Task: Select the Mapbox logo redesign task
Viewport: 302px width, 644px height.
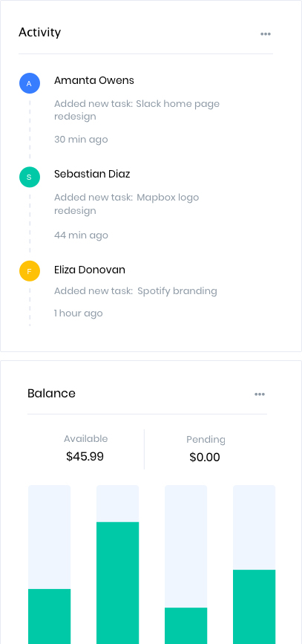Action: coord(126,204)
